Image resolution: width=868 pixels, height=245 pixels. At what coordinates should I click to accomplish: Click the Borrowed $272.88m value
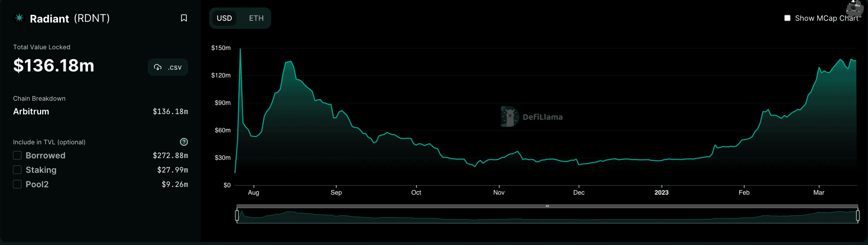pyautogui.click(x=170, y=155)
